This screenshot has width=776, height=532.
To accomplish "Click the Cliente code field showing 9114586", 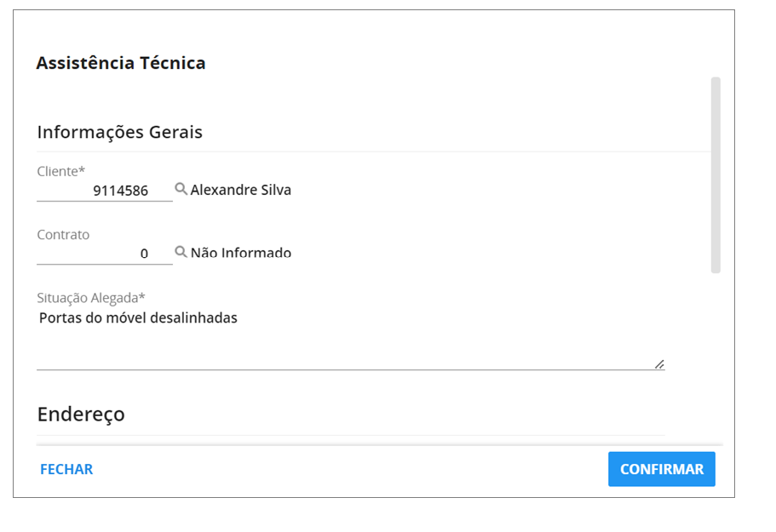I will pos(105,191).
